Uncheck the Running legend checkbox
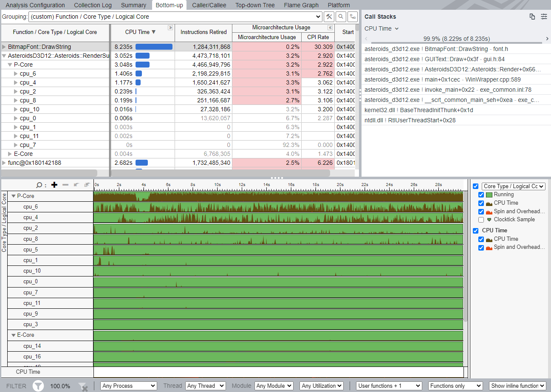 coord(481,195)
